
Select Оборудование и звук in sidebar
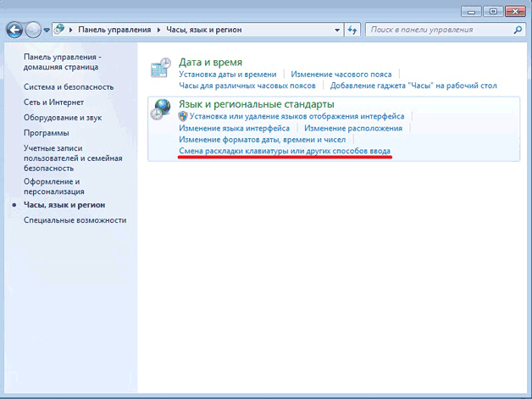[63, 118]
